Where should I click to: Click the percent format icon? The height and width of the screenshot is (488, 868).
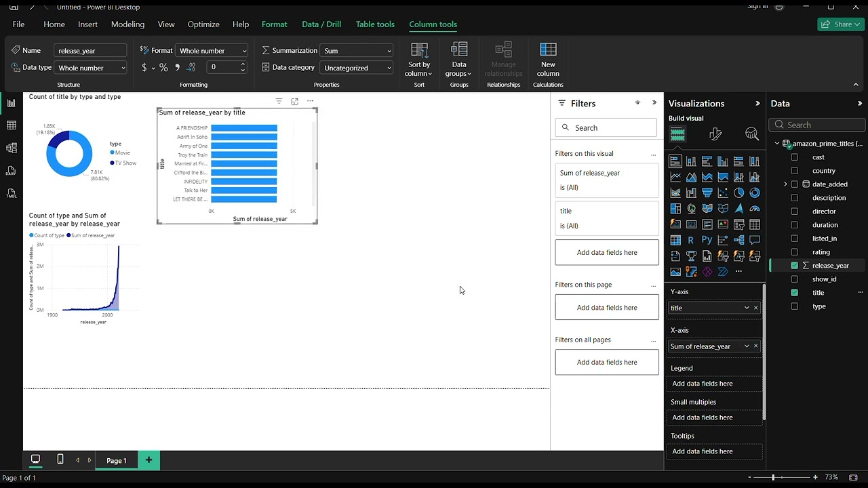[x=163, y=67]
